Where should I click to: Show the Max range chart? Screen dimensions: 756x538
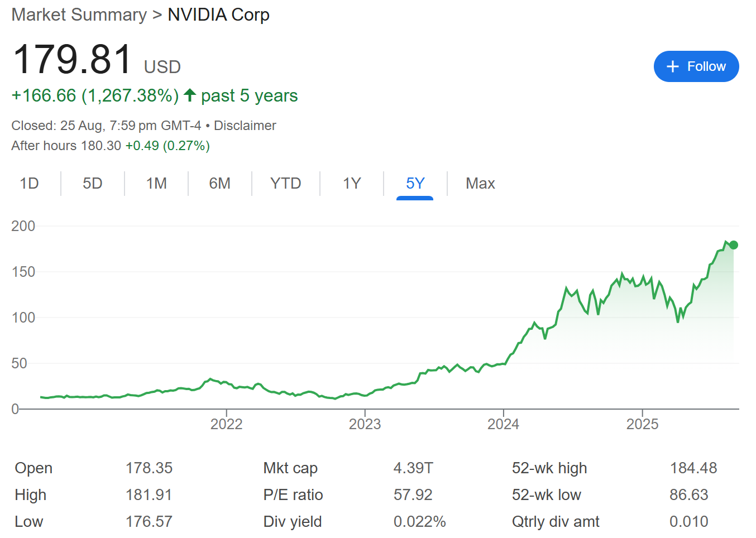pyautogui.click(x=480, y=184)
